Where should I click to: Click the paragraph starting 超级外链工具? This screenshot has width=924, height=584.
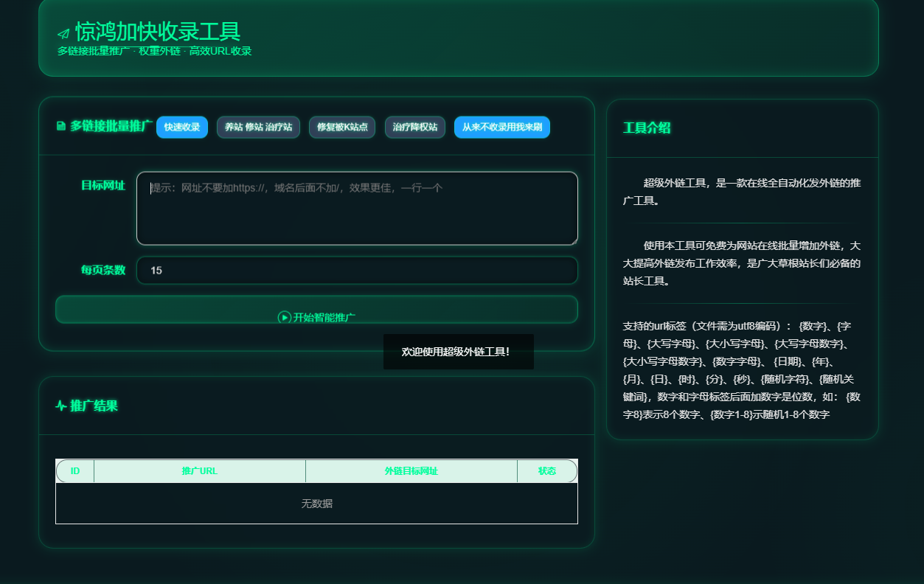click(x=742, y=192)
